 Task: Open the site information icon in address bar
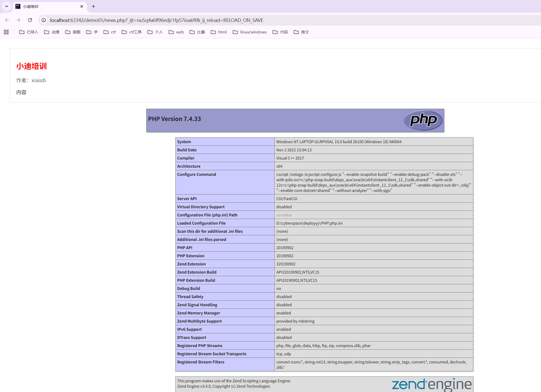[44, 20]
